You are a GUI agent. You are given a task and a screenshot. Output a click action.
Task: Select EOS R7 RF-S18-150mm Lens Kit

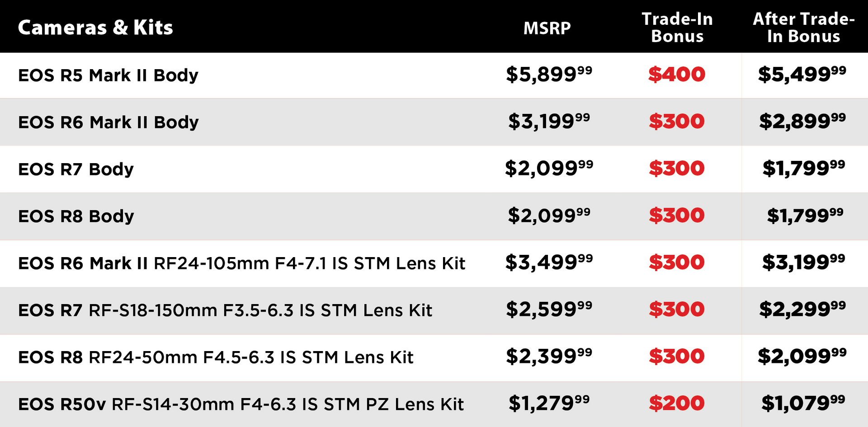225,310
